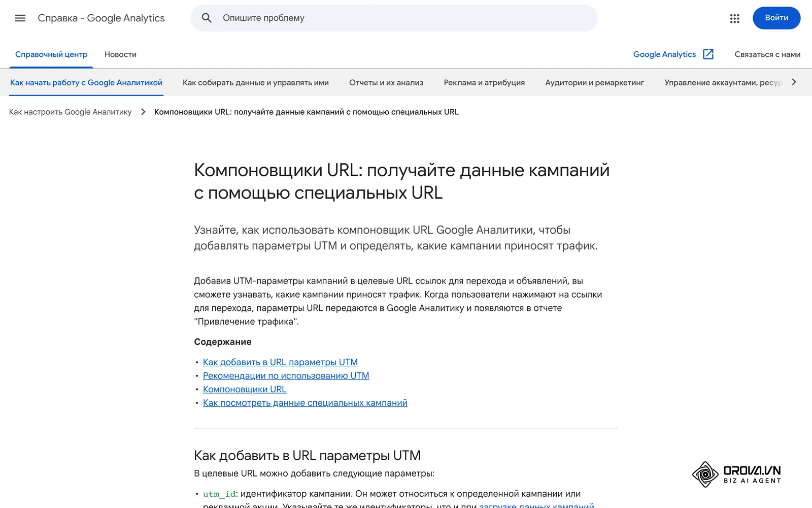This screenshot has height=508, width=812.
Task: Select 'Аудитории и ремаркетинг' tab
Action: (x=595, y=82)
